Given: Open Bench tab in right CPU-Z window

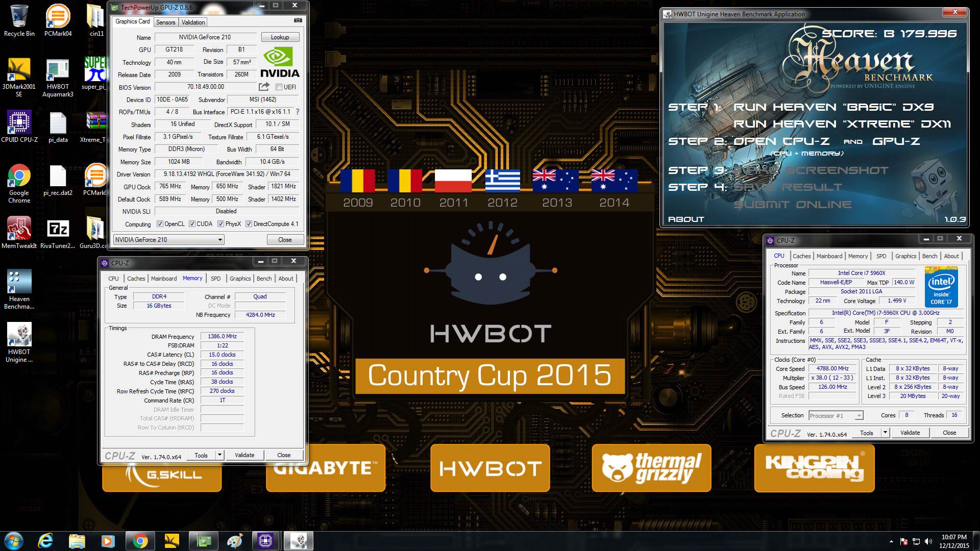Looking at the screenshot, I should 929,256.
